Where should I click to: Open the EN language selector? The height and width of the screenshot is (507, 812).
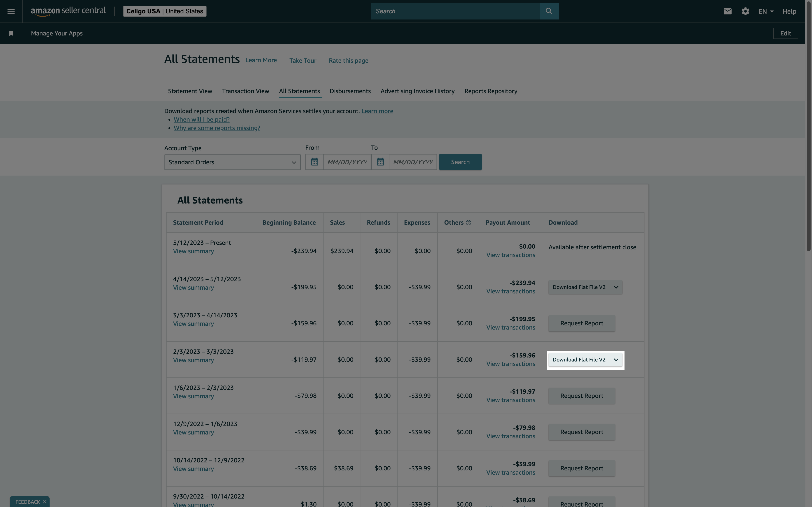[x=766, y=11]
